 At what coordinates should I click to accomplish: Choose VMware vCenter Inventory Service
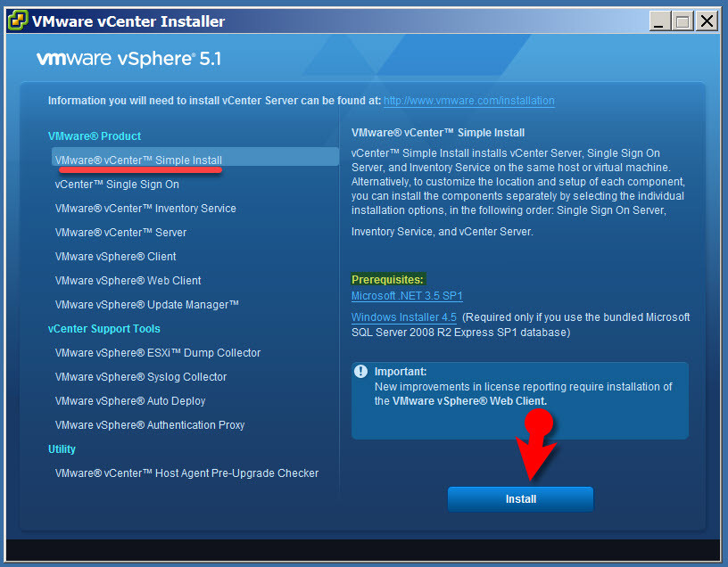[x=145, y=209]
